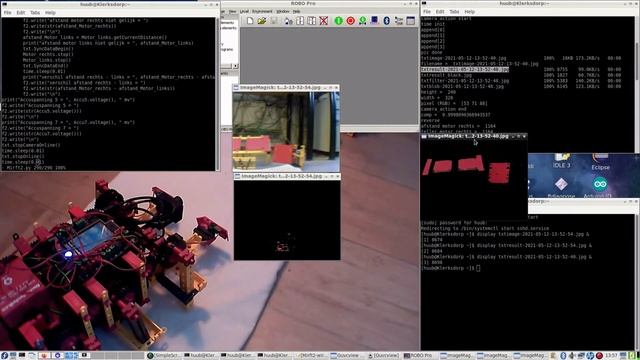Click the Fedora start menu icon in taskbar
This screenshot has width=640, height=360.
pyautogui.click(x=4, y=356)
